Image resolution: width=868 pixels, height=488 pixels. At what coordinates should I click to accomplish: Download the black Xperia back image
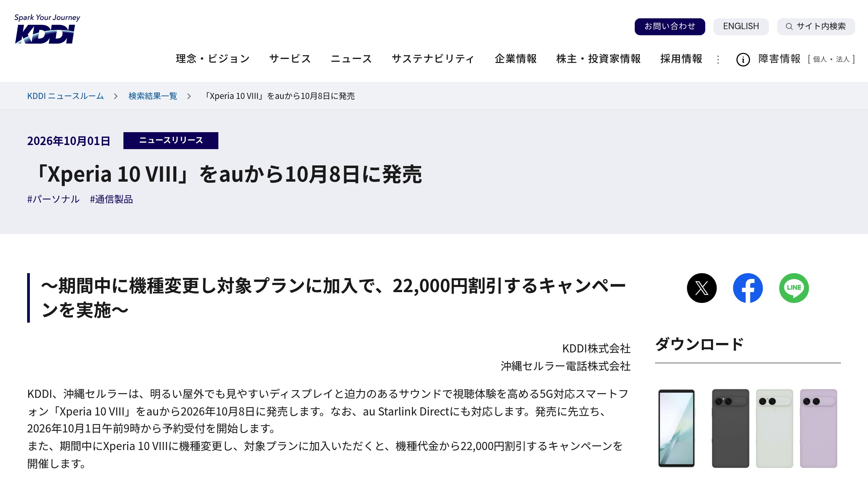[730, 428]
